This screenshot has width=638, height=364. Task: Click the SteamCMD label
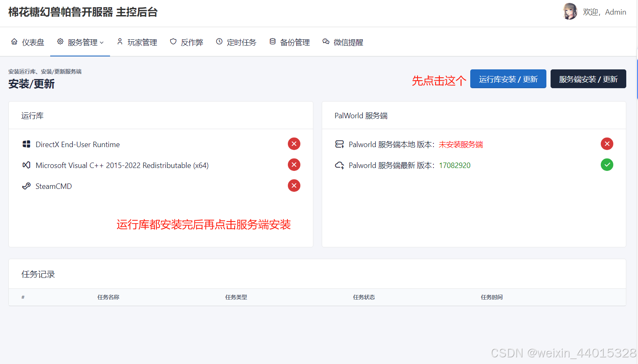[x=54, y=186]
